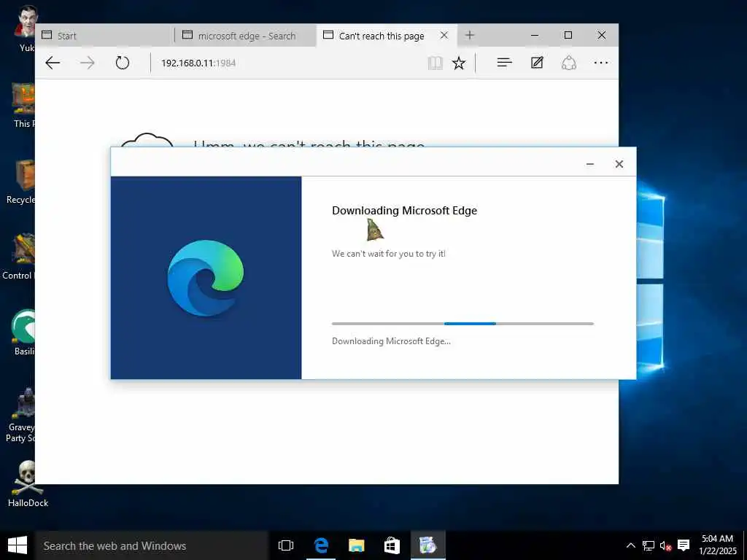This screenshot has height=560, width=747.
Task: Switch to microsoft edge - Search tab
Action: pyautogui.click(x=246, y=36)
